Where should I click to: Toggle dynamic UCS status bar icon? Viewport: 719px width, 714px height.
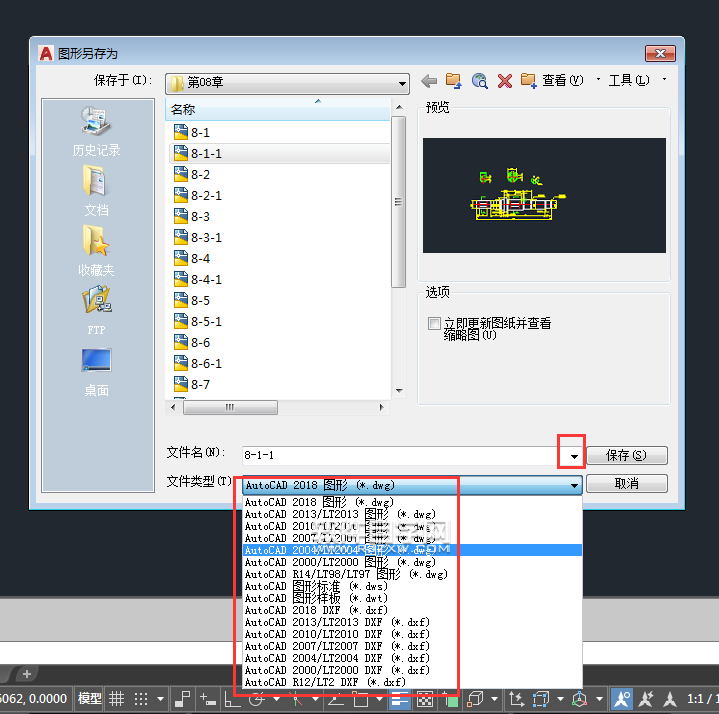tap(517, 699)
